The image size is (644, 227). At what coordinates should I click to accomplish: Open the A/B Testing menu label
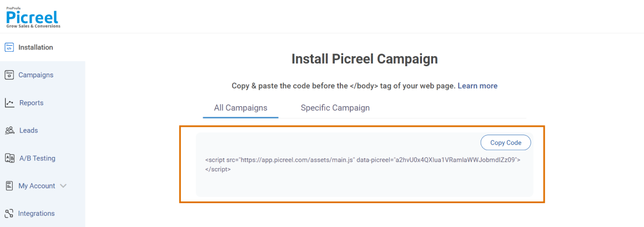[x=37, y=158]
